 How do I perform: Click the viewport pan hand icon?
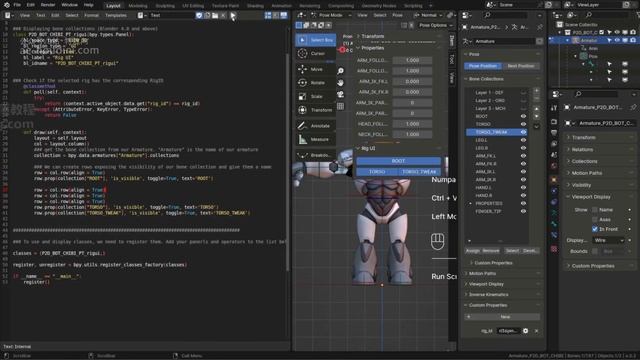(x=340, y=83)
